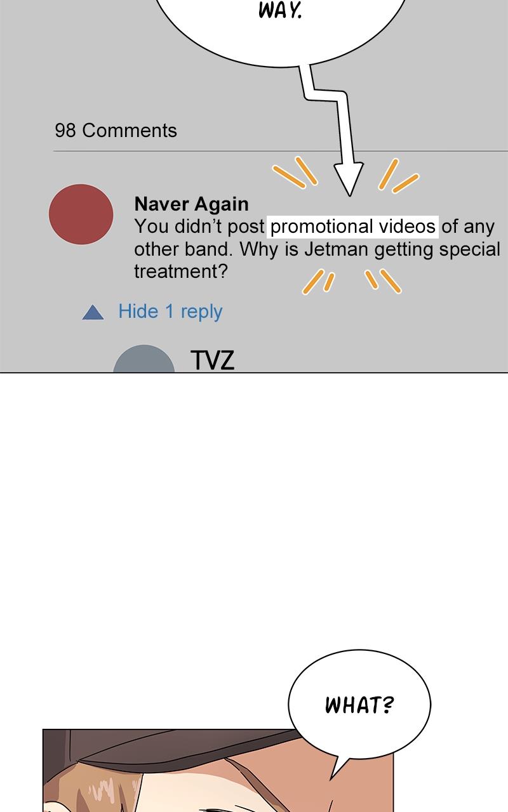The image size is (508, 812).
Task: Click the Hide 1 reply link
Action: [170, 311]
